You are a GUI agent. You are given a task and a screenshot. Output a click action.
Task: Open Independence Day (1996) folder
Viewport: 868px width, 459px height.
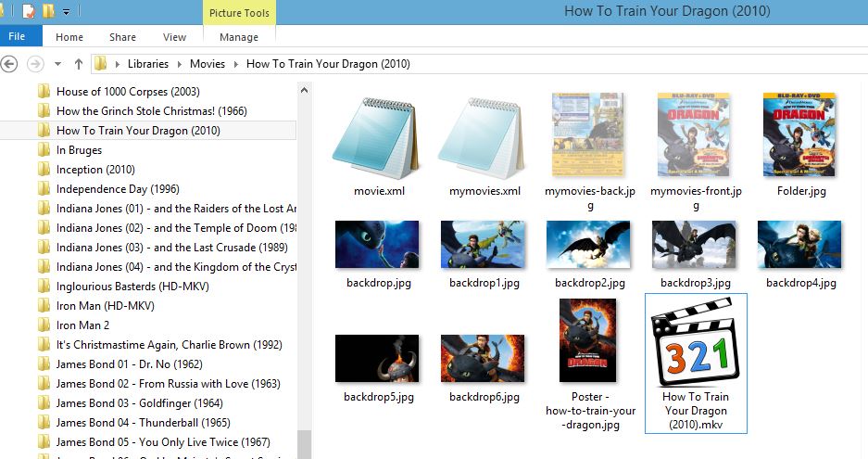tap(118, 188)
